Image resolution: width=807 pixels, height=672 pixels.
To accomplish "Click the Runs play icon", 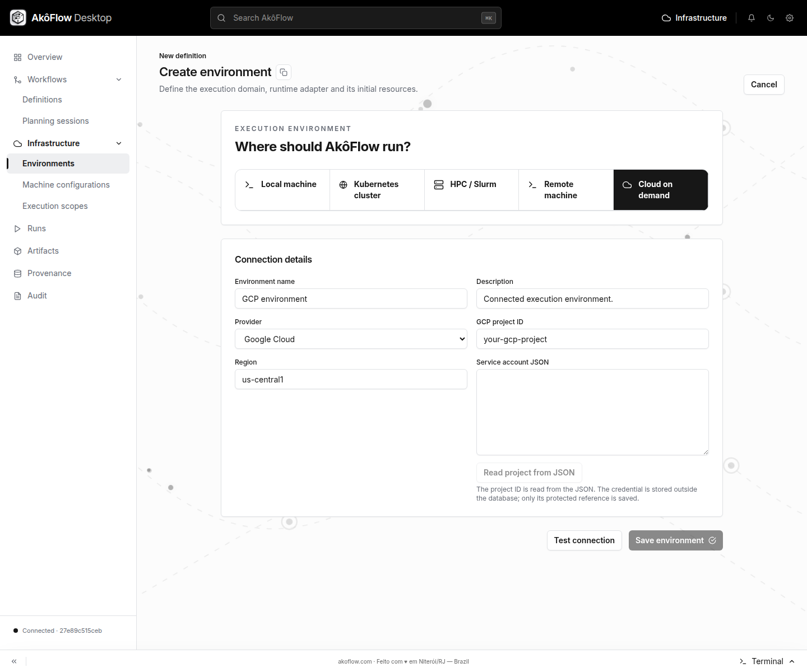I will [x=17, y=228].
